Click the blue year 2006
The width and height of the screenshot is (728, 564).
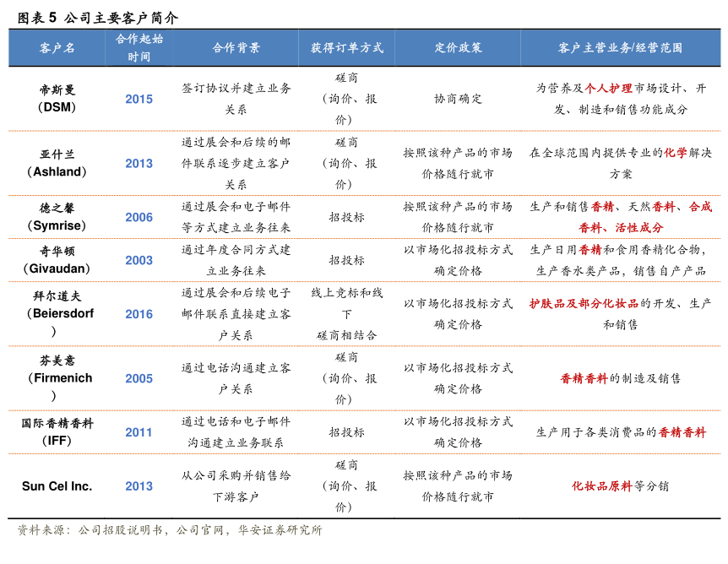click(139, 217)
